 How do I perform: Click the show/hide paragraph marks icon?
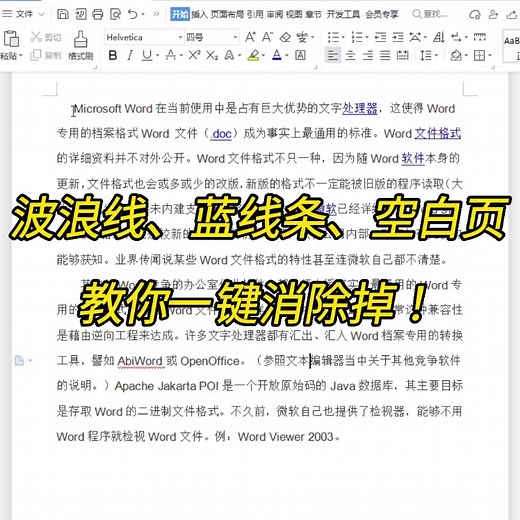coord(456,37)
